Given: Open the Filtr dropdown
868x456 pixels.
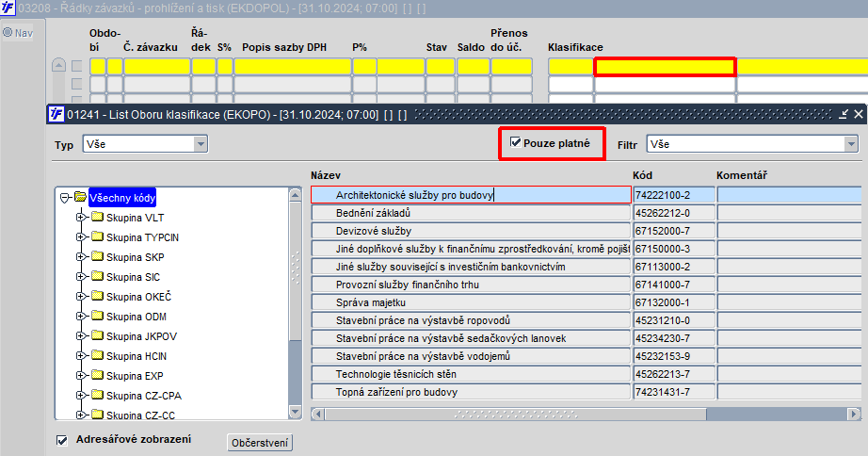Looking at the screenshot, I should click(851, 144).
